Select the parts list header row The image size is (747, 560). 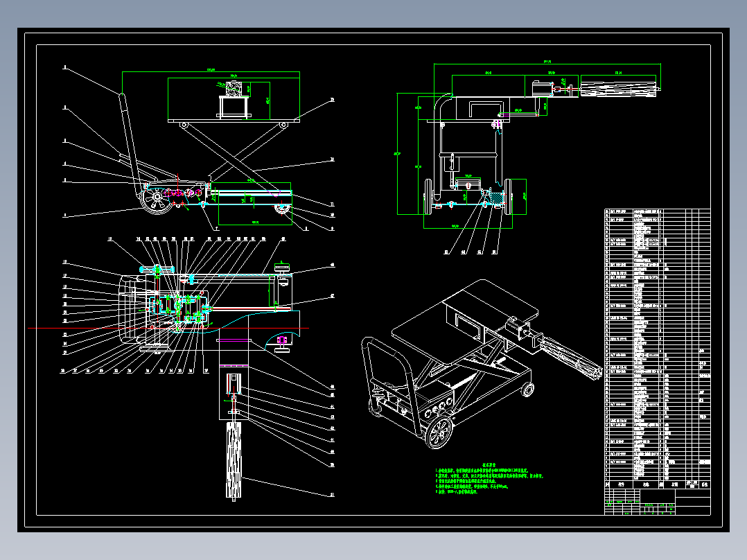pyautogui.click(x=658, y=484)
